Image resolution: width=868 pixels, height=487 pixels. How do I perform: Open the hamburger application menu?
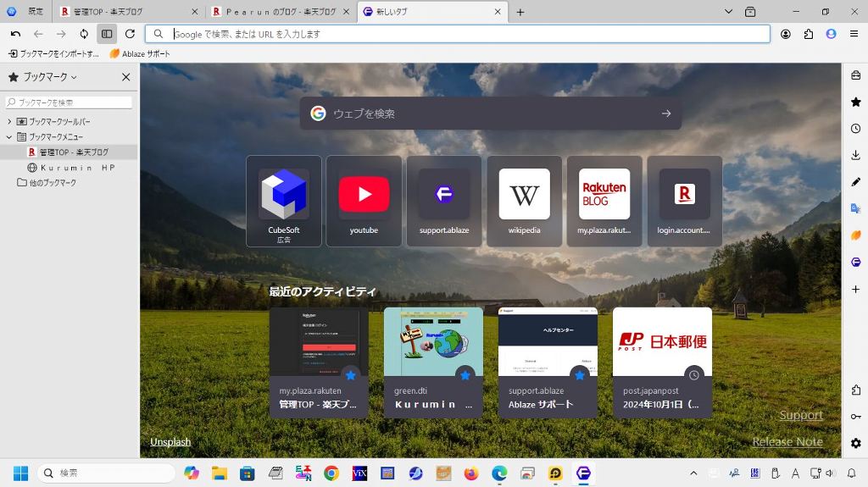(854, 34)
